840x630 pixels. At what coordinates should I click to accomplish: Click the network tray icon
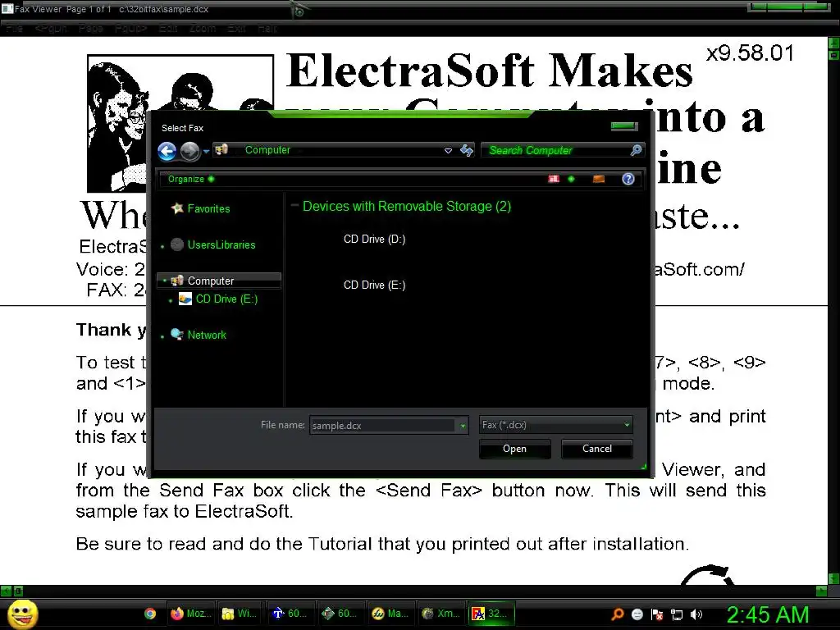point(677,615)
